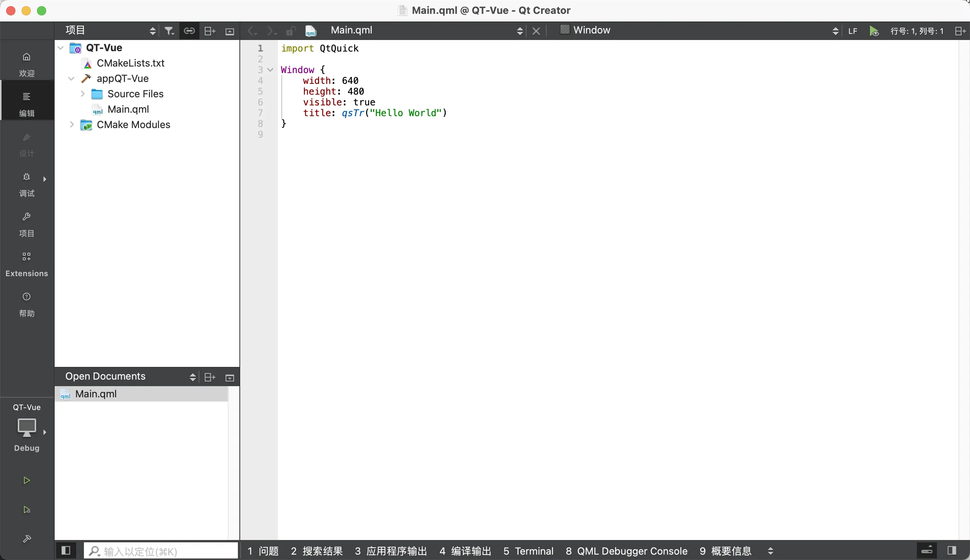Select Main.qml in Open Documents
Viewport: 970px width, 560px height.
(142, 394)
